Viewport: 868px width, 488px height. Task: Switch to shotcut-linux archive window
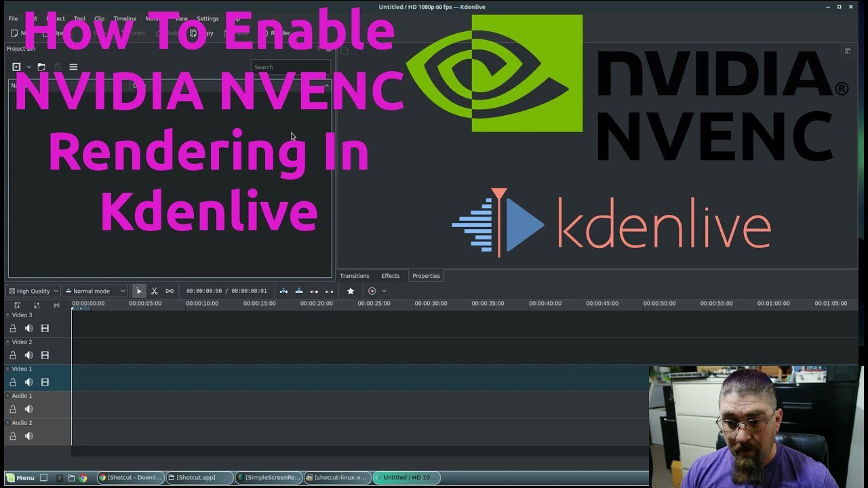(337, 477)
